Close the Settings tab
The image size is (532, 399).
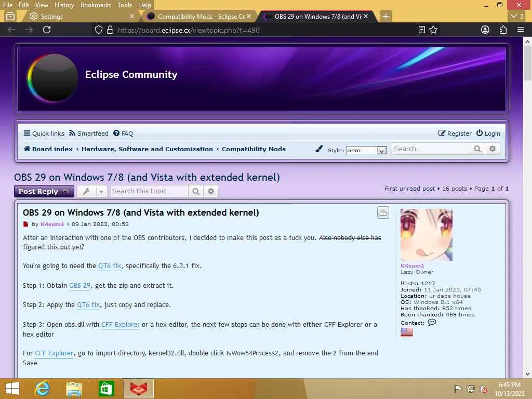click(132, 16)
